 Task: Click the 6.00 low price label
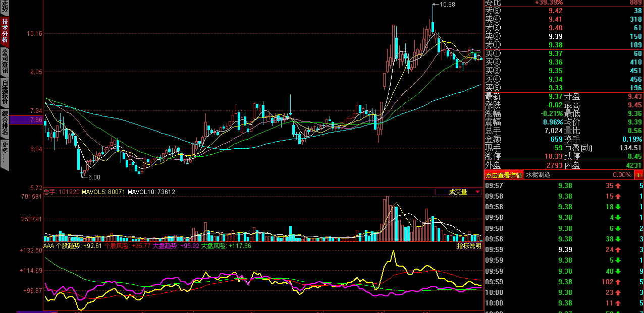(94, 177)
